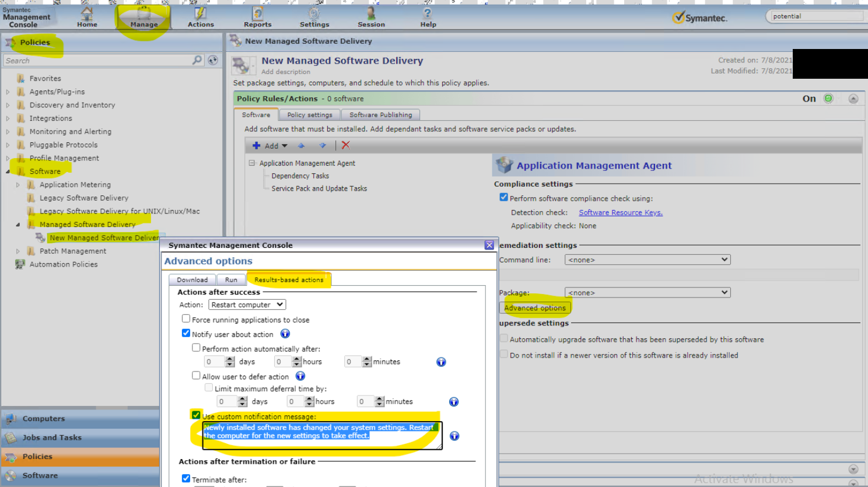This screenshot has height=487, width=868.
Task: Click info icon next to Notify user
Action: [285, 334]
